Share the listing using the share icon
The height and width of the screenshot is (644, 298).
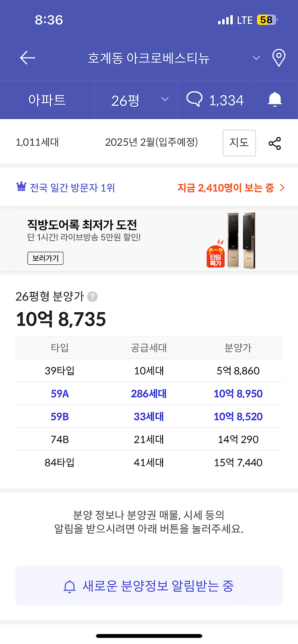coord(275,143)
